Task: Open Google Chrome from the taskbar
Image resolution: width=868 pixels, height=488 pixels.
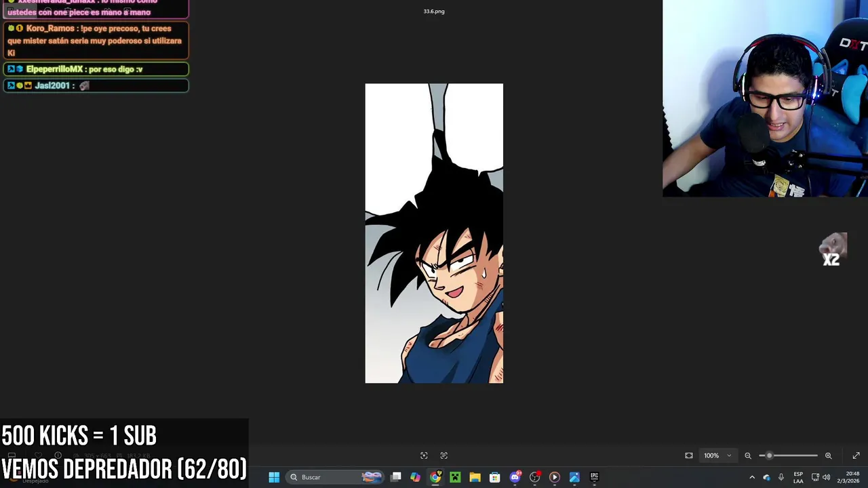Action: click(x=435, y=477)
